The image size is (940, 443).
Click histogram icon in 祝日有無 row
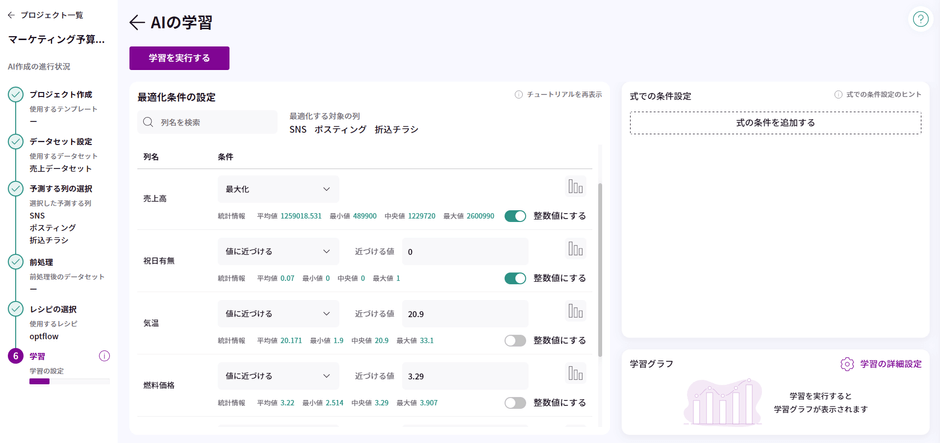[575, 249]
